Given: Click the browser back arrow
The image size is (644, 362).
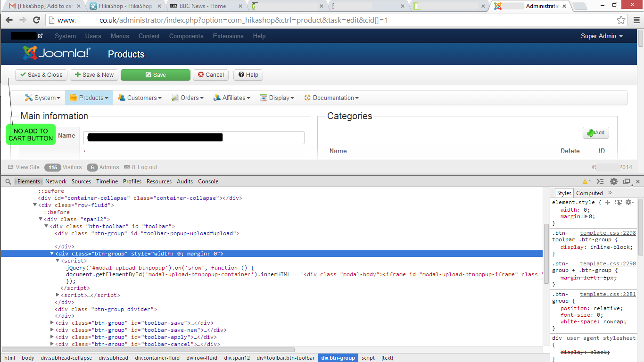Looking at the screenshot, I should (9, 20).
